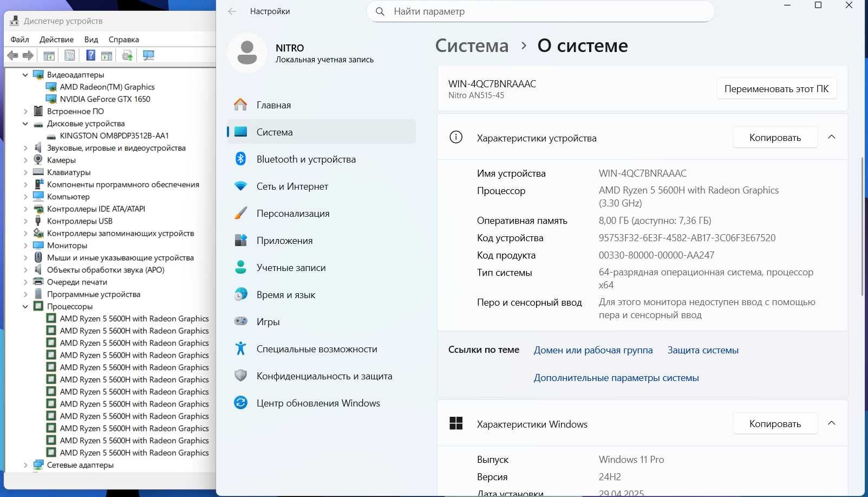Toggle console tree pane icon in Device Manager
Image resolution: width=868 pixels, height=497 pixels.
coord(49,55)
